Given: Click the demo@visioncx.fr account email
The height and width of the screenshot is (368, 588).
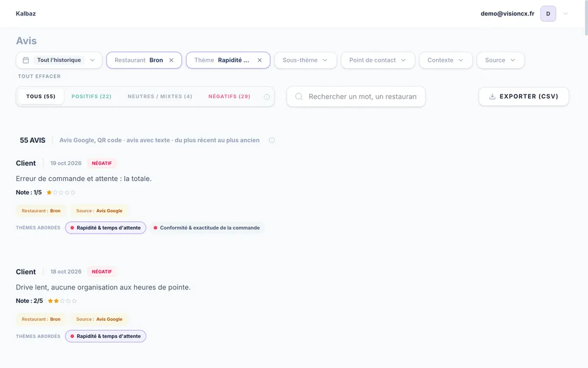Looking at the screenshot, I should coord(507,13).
